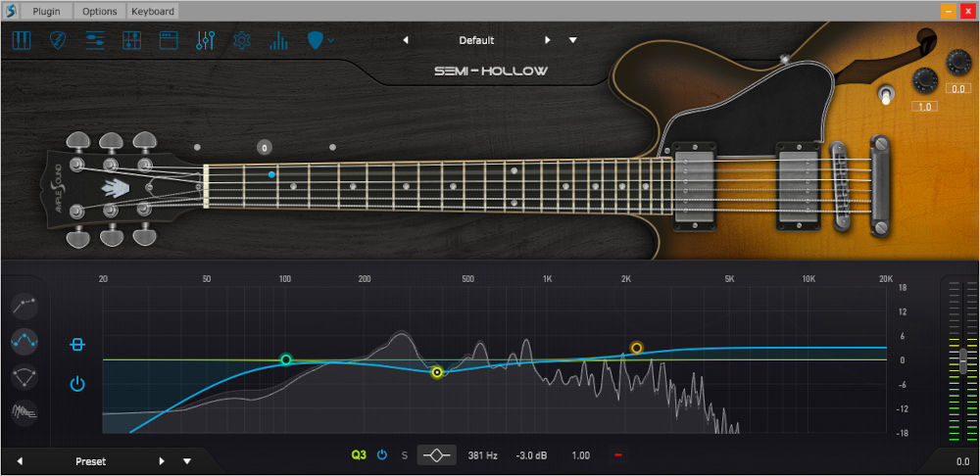
Task: Click the neck humbucker pickup
Action: 694,185
